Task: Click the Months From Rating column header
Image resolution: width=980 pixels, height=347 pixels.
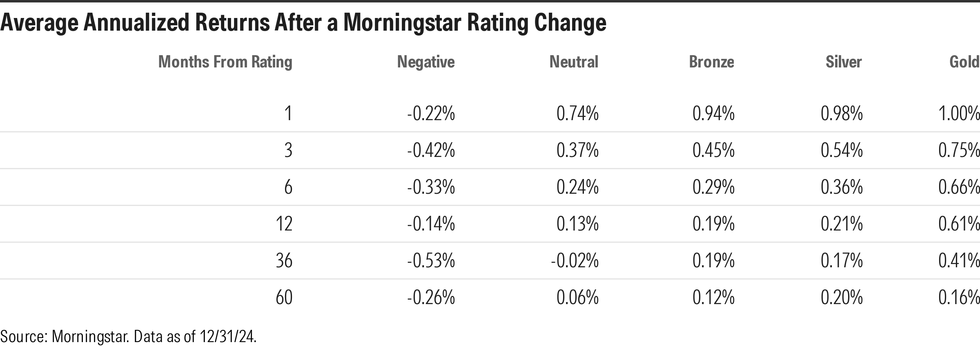Action: [225, 62]
